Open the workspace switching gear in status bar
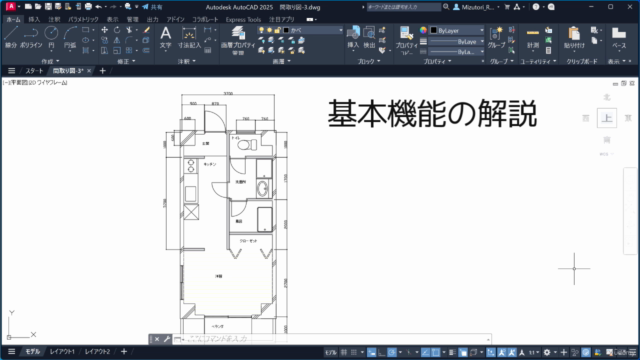 548,352
